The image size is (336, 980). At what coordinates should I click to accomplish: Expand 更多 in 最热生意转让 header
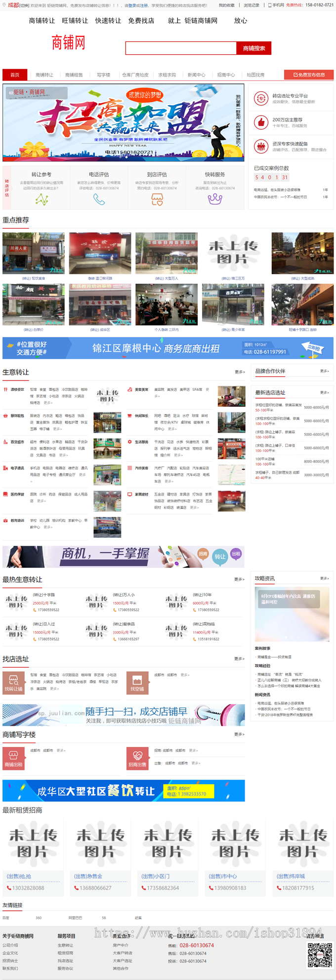pyautogui.click(x=240, y=579)
